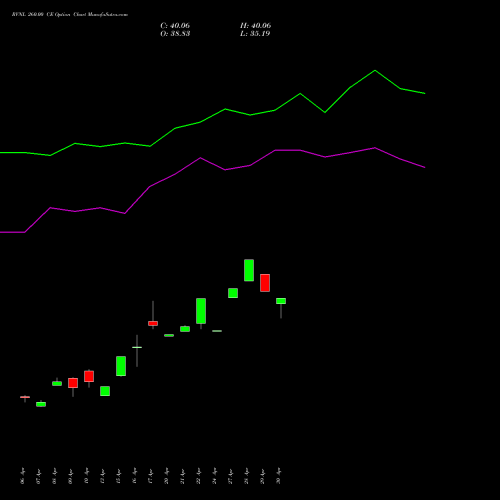Click the 17 Apr red candlestick
The height and width of the screenshot is (500, 500).
[x=153, y=323]
